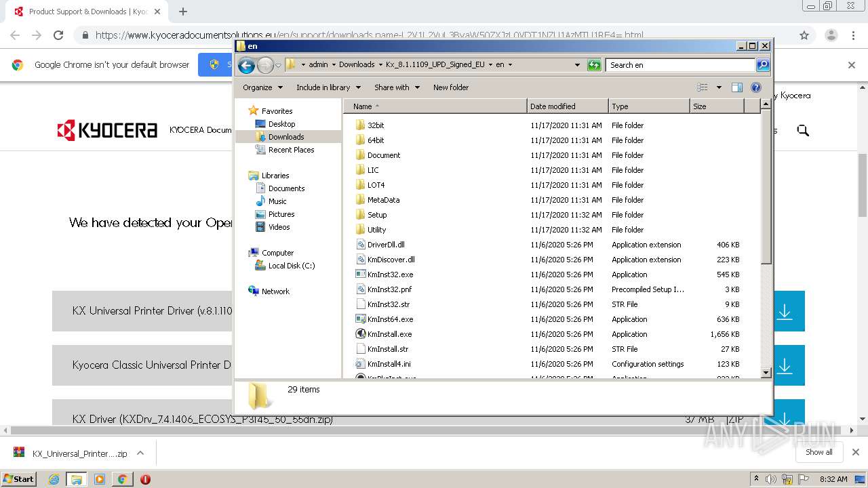Screen dimensions: 868x488
Task: Click the volume icon in system tray
Action: tap(771, 479)
